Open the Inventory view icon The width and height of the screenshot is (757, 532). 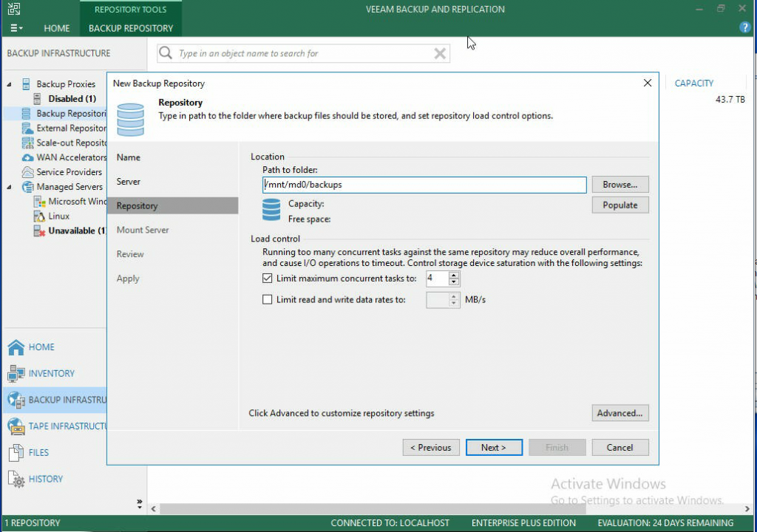tap(16, 373)
